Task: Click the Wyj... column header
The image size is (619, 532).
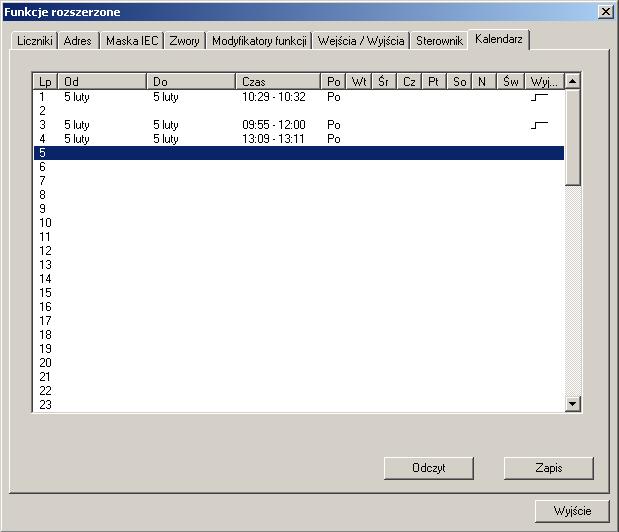Action: [545, 82]
